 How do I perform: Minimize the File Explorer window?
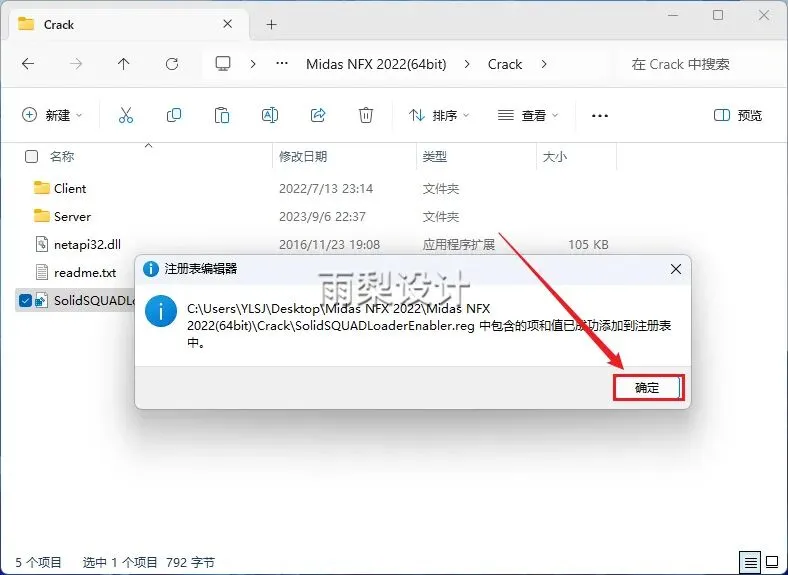point(672,15)
